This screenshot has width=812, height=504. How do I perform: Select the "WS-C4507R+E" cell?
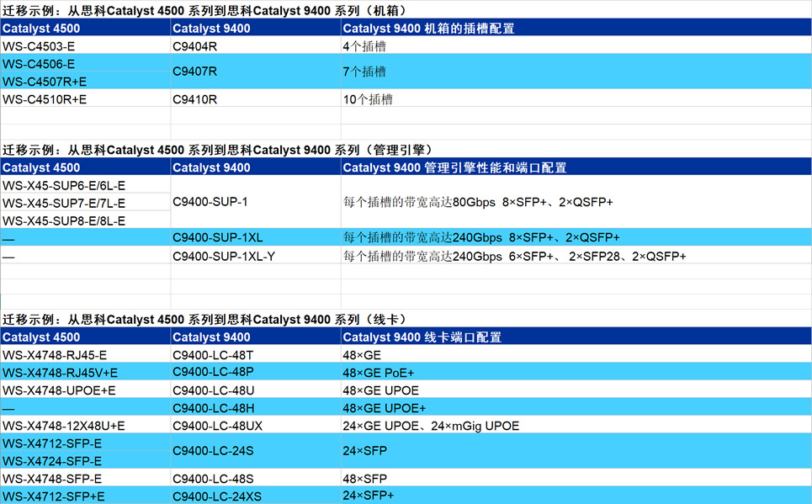86,81
